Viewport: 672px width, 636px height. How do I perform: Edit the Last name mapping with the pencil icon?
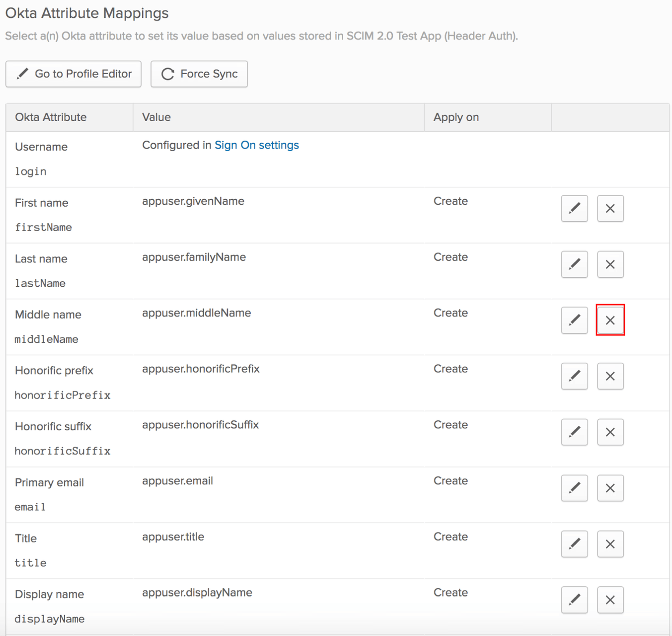pos(574,264)
